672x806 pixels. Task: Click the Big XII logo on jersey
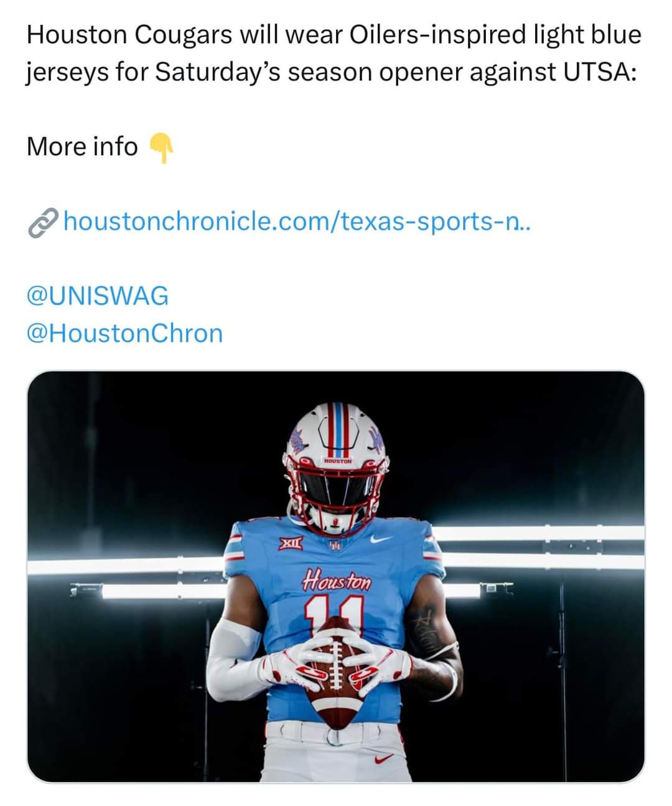290,543
